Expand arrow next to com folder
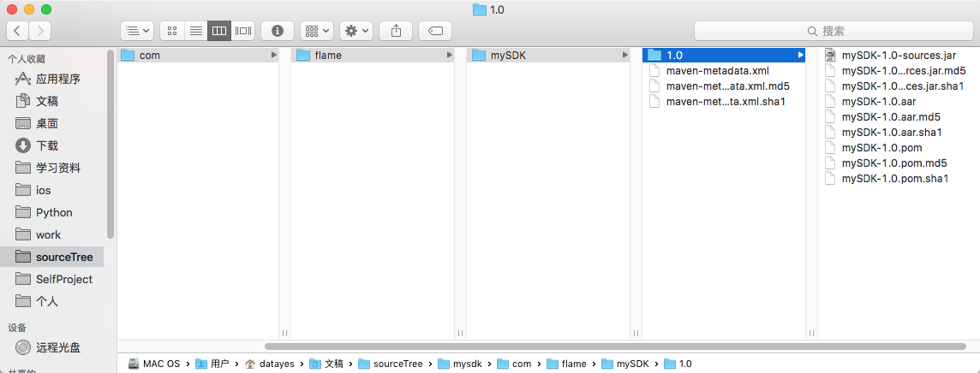This screenshot has height=373, width=980. (x=274, y=56)
